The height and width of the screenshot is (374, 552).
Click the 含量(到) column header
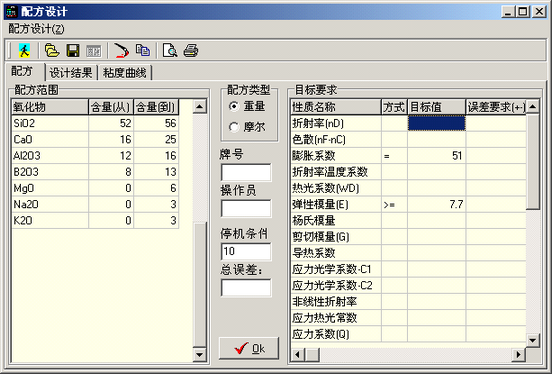pos(156,107)
